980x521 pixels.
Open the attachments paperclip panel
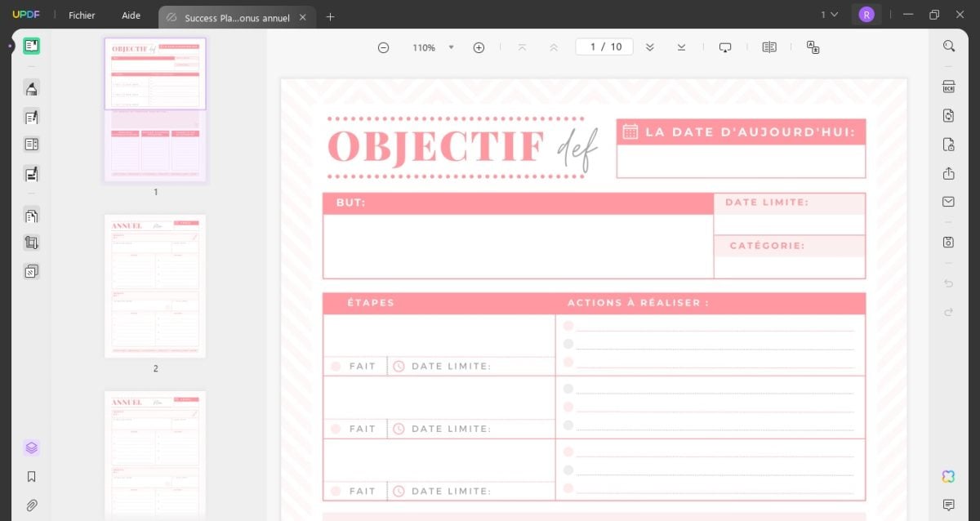(31, 505)
